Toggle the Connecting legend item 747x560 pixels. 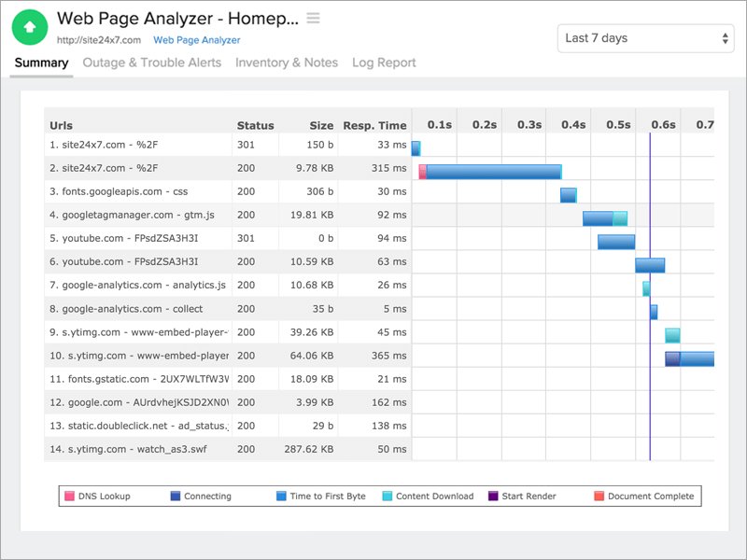tap(201, 497)
